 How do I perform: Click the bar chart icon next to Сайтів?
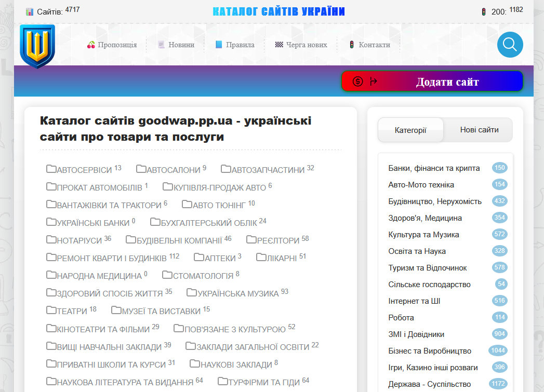pos(30,12)
